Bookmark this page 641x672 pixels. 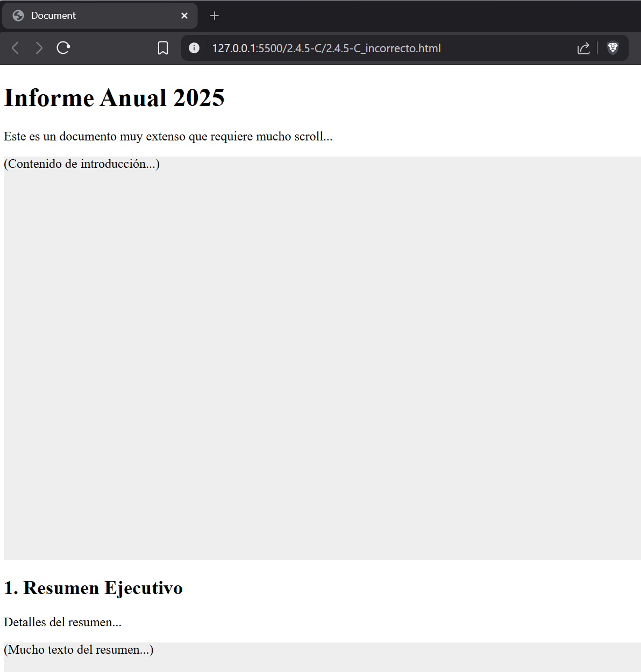click(x=162, y=48)
